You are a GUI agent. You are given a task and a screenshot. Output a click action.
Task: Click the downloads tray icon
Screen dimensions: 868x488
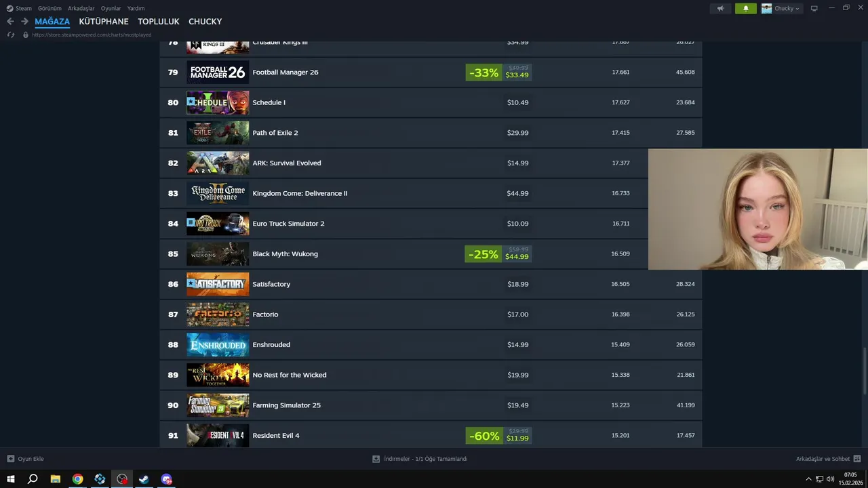376,459
